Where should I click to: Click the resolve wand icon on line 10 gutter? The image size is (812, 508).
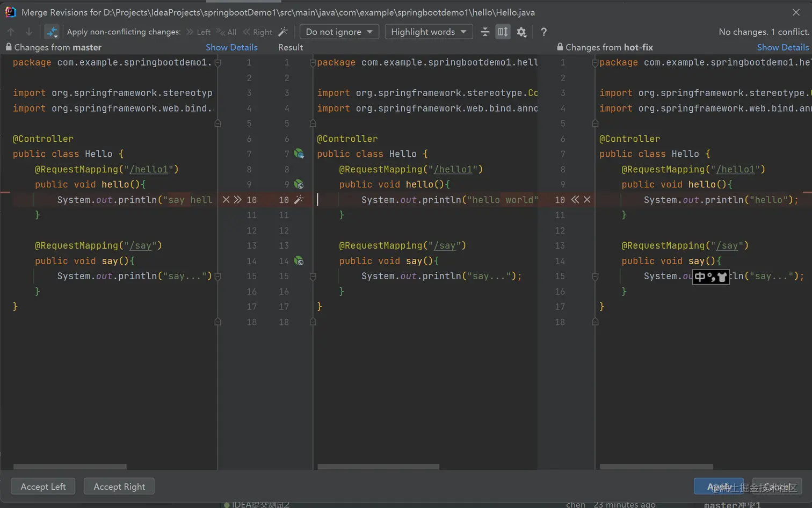click(299, 200)
